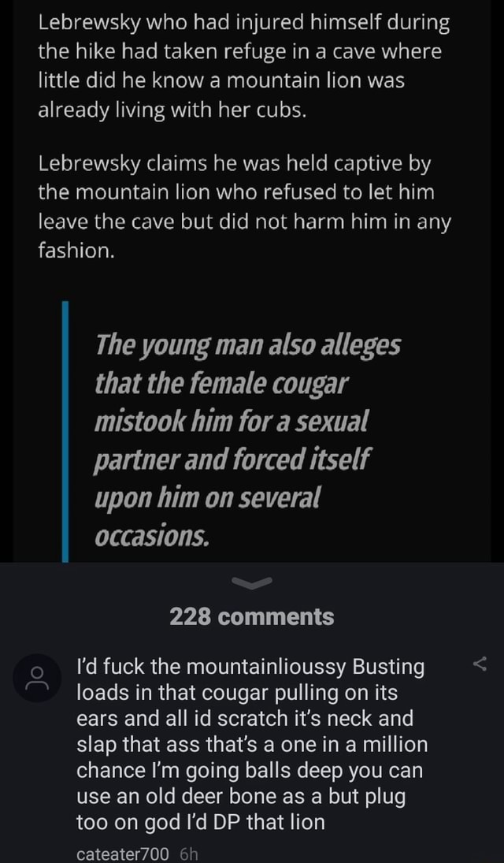
Task: Select the mountain lion story screenshot
Action: click(251, 276)
